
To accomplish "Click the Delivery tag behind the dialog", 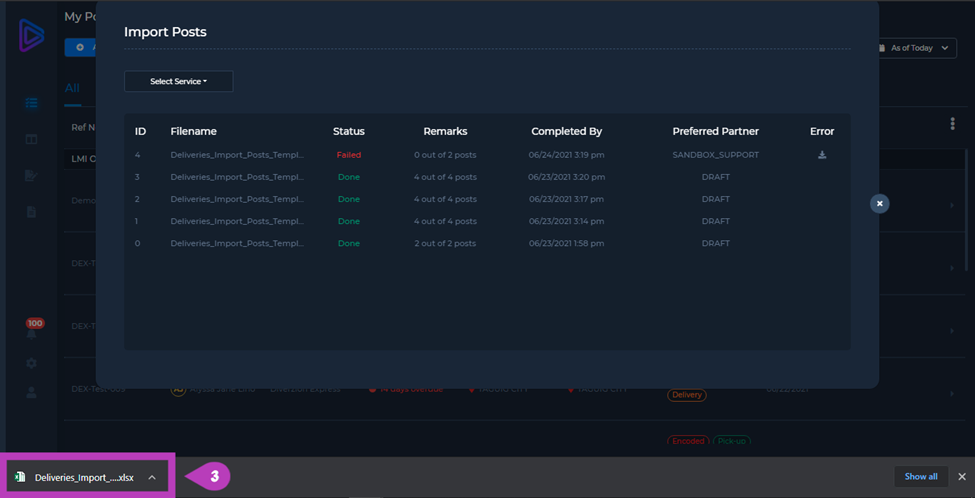I will point(687,395).
